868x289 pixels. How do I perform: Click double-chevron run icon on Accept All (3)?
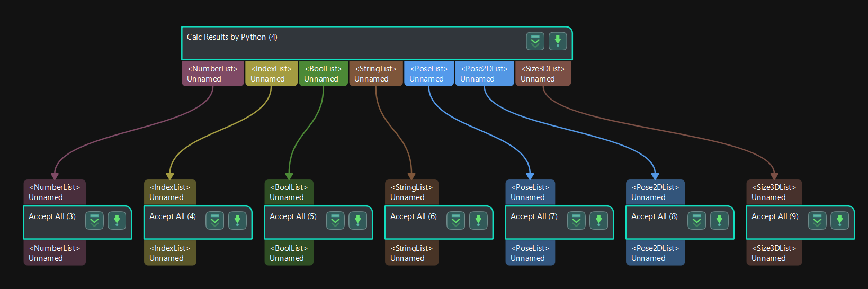94,220
